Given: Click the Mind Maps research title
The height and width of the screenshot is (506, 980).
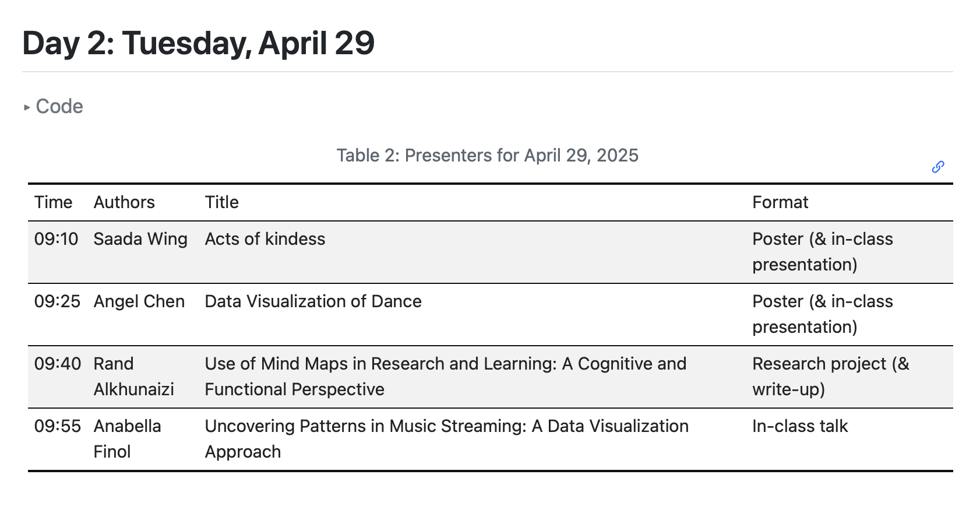Looking at the screenshot, I should click(x=445, y=377).
